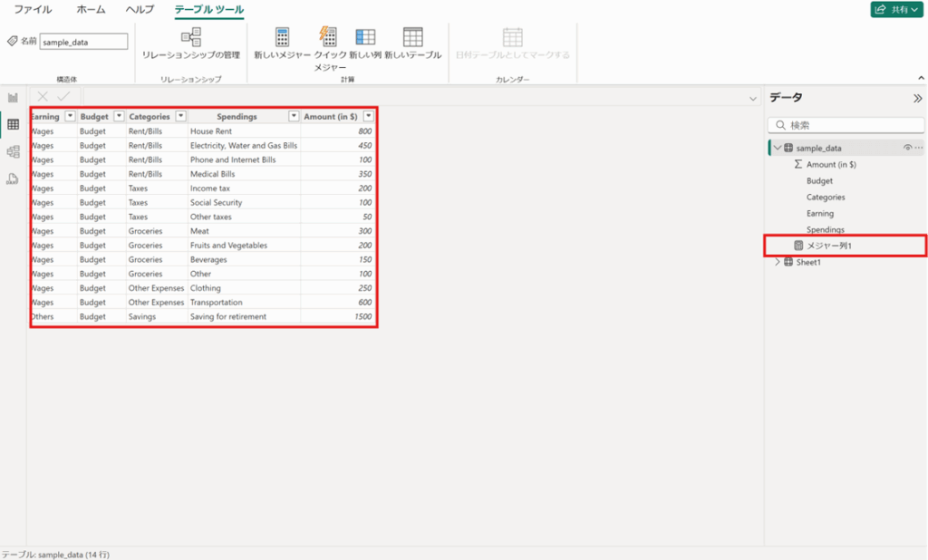Viewport: 928px width, 560px height.
Task: Open the ホーム (Home) ribbon tab
Action: 91,9
